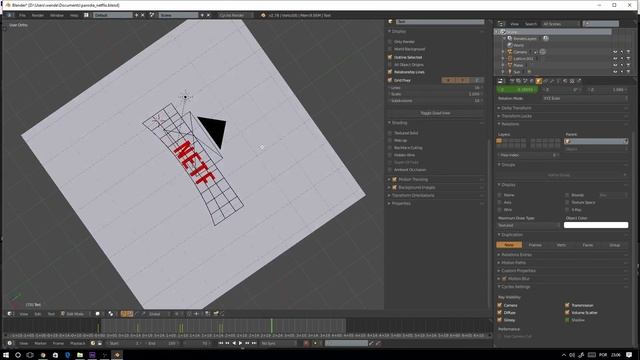Enable the Ambient Occlusion checkbox
Viewport: 640px width, 360px height.
pyautogui.click(x=390, y=170)
